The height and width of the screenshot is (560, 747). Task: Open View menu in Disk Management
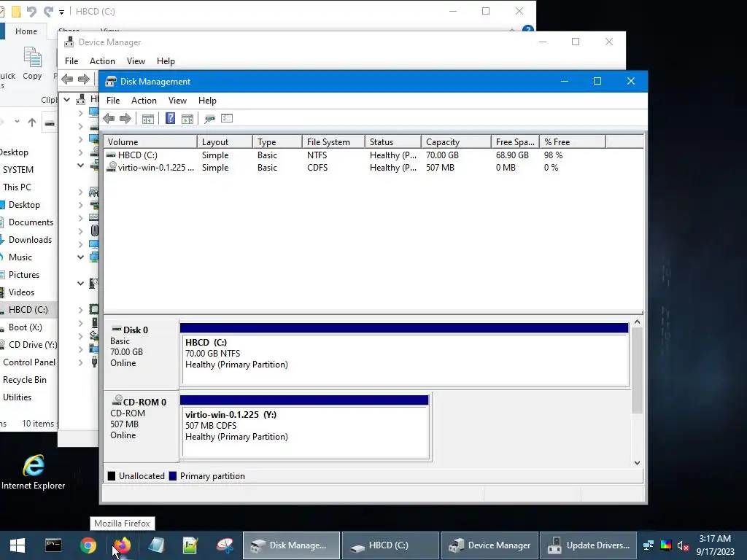click(177, 101)
